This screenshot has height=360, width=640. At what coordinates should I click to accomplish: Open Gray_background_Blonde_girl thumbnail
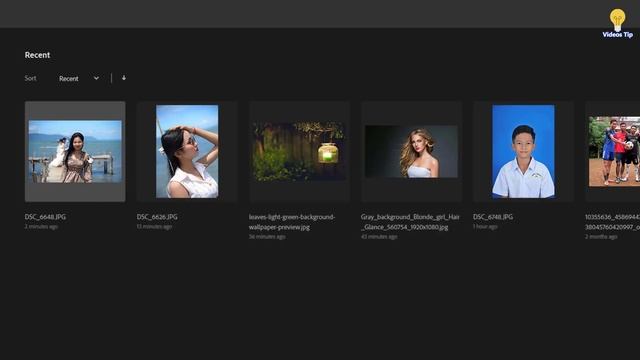tap(411, 151)
